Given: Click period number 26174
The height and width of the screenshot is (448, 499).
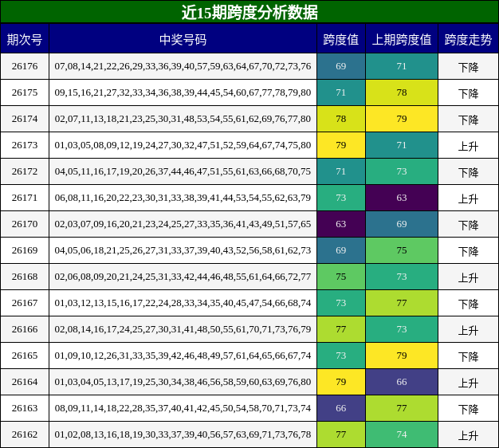Looking at the screenshot, I should tap(25, 119).
